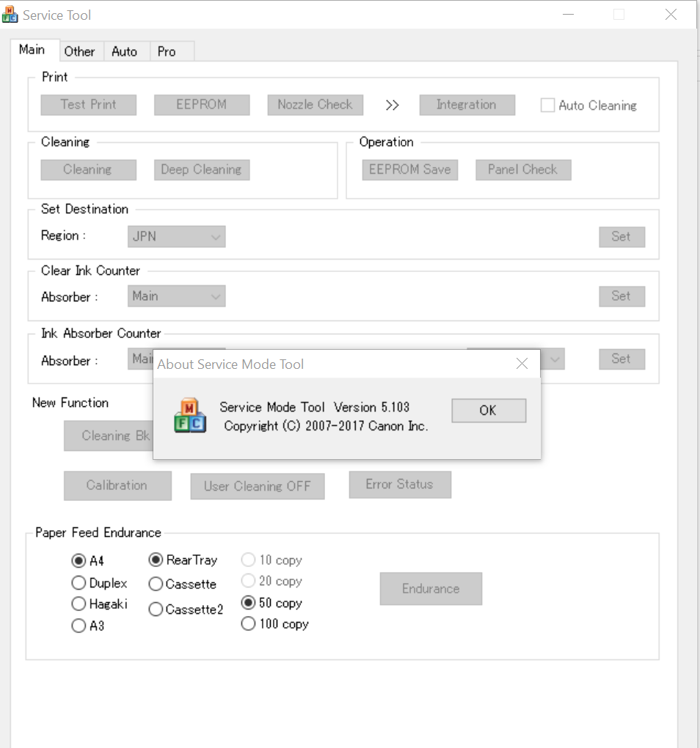Choose the Hagaki paper option
Screen dimensions: 700x748
(79, 604)
